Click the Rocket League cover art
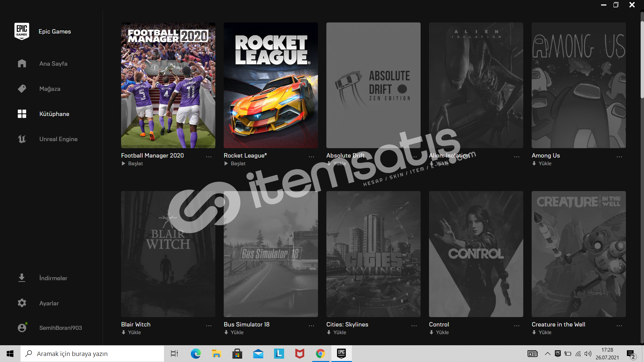644x362 pixels. coord(271,85)
